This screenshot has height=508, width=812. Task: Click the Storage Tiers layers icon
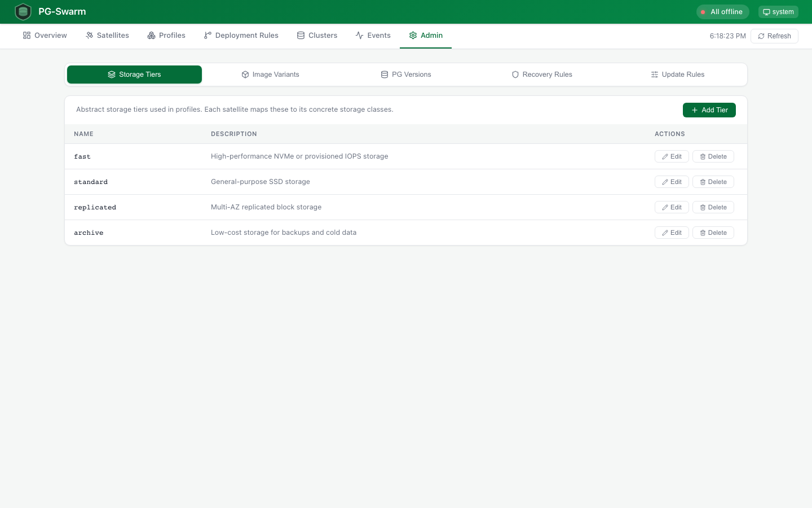tap(112, 75)
